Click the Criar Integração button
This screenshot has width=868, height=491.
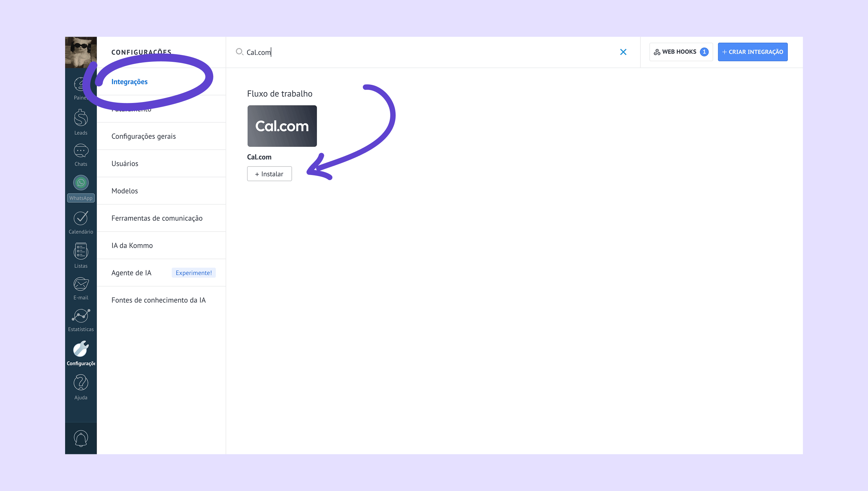(752, 52)
